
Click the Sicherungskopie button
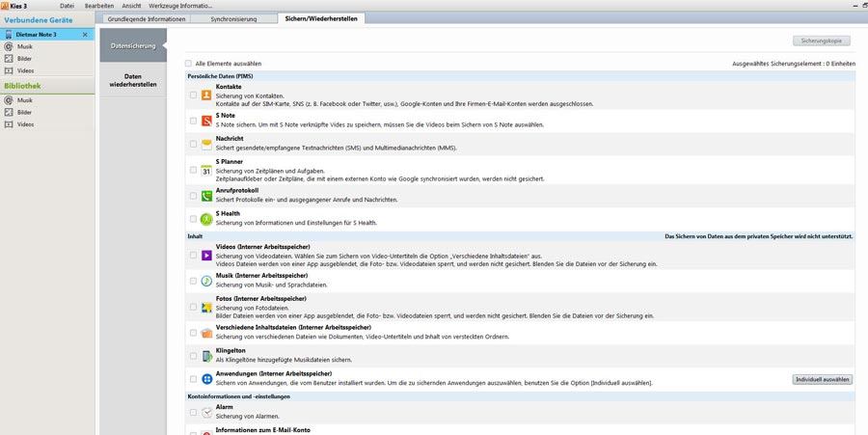point(822,41)
